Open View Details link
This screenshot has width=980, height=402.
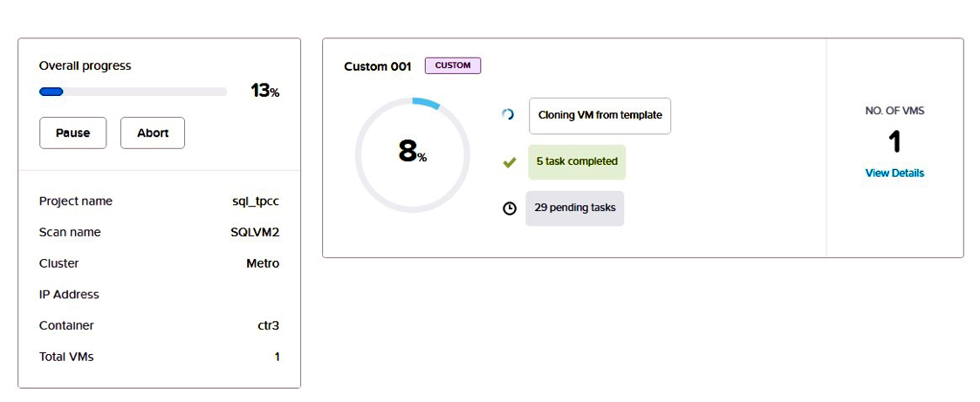[x=894, y=173]
